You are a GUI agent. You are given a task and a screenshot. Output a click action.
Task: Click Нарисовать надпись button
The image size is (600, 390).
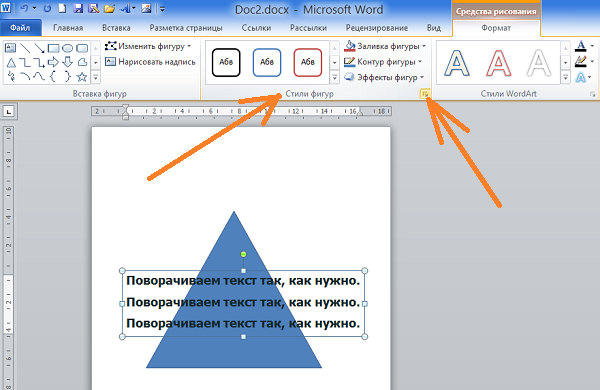coord(150,62)
